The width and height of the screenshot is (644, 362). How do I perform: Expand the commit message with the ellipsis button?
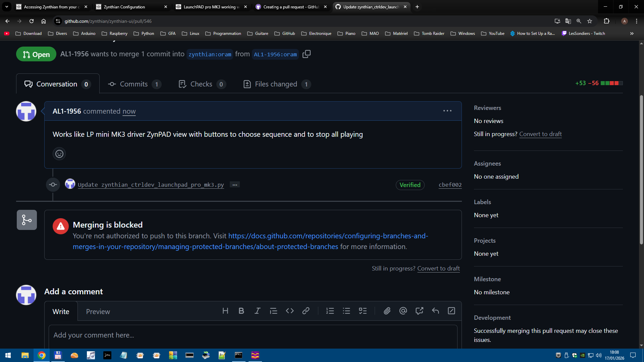(235, 185)
